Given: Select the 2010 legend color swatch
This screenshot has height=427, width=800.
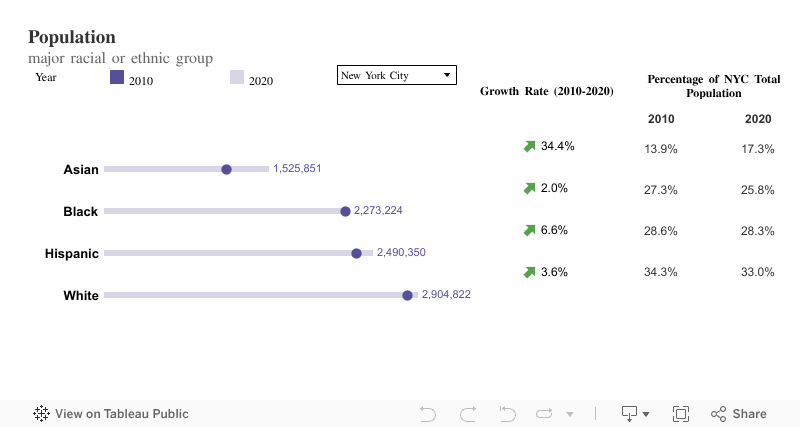Looking at the screenshot, I should point(117,77).
